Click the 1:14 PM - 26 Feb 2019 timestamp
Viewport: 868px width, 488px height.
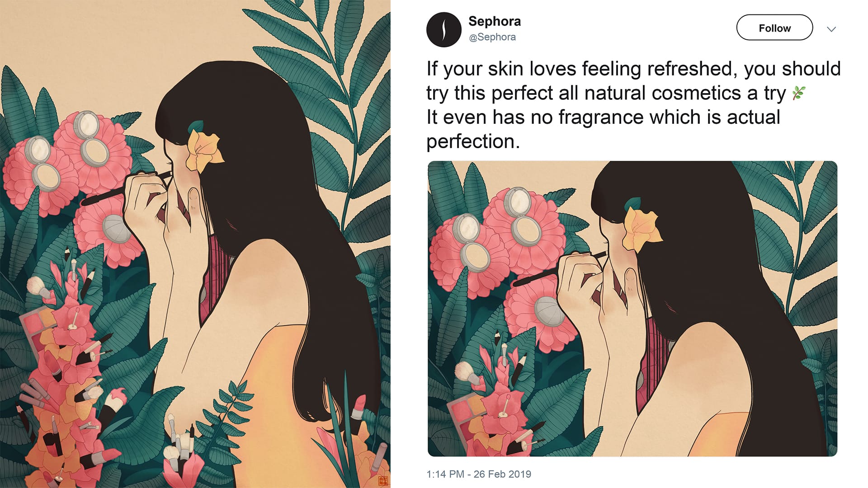click(x=479, y=474)
